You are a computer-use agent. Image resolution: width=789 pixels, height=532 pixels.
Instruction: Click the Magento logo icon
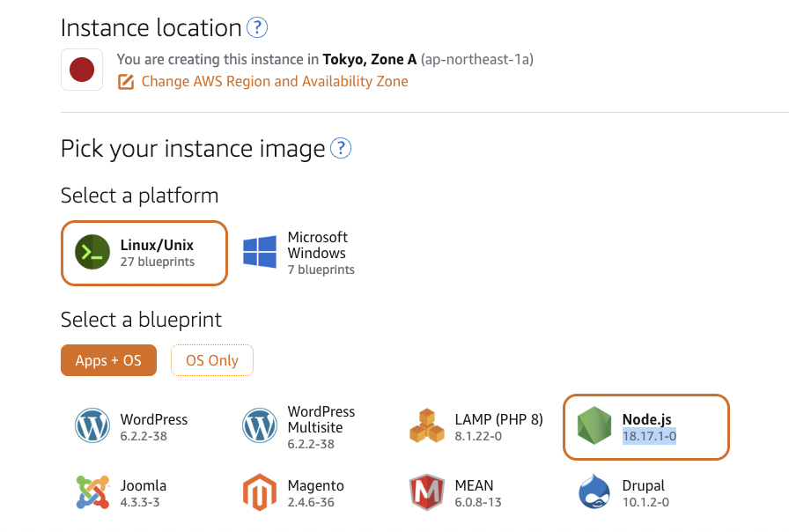(260, 492)
